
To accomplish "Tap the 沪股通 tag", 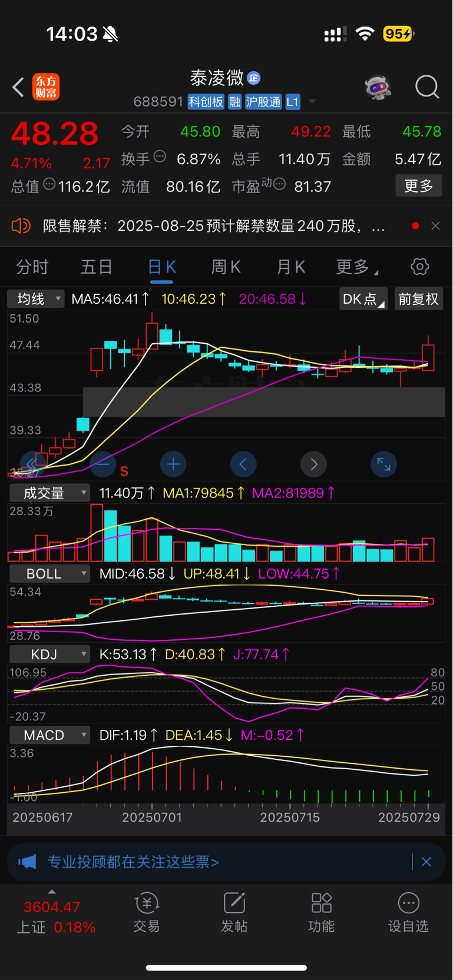I will point(263,102).
